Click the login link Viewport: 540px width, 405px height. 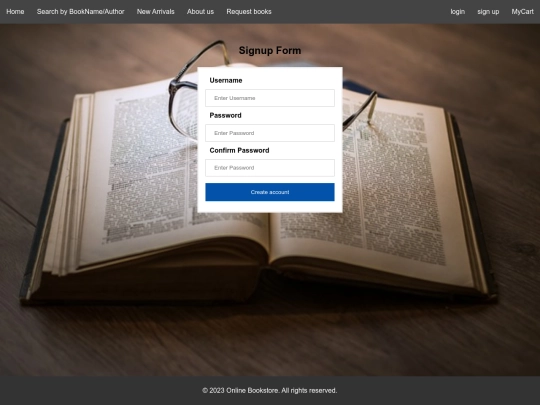coord(458,12)
